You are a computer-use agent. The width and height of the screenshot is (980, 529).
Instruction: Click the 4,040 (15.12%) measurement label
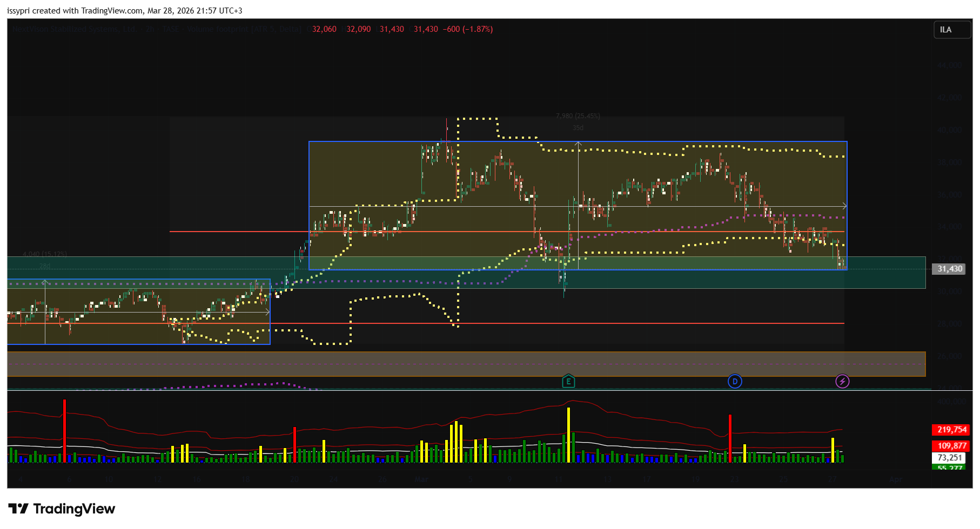coord(45,254)
